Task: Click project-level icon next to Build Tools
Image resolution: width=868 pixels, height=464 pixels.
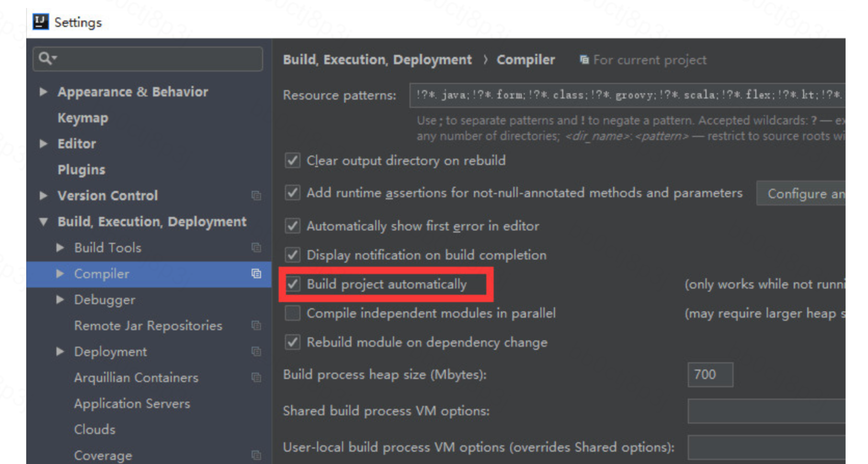Action: pyautogui.click(x=256, y=248)
